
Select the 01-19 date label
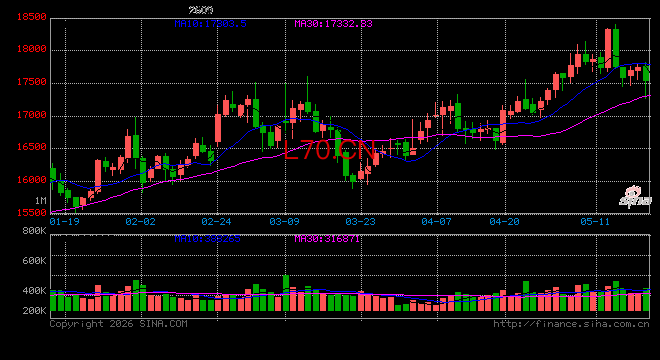coord(64,221)
